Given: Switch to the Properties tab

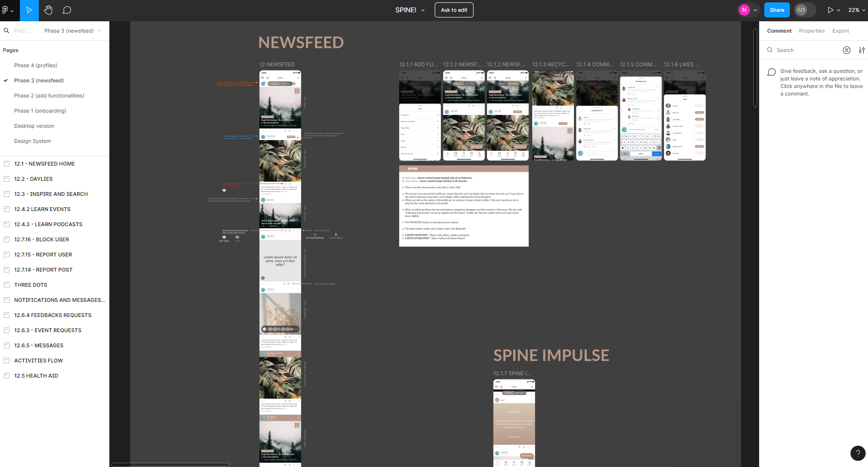Looking at the screenshot, I should [x=812, y=31].
